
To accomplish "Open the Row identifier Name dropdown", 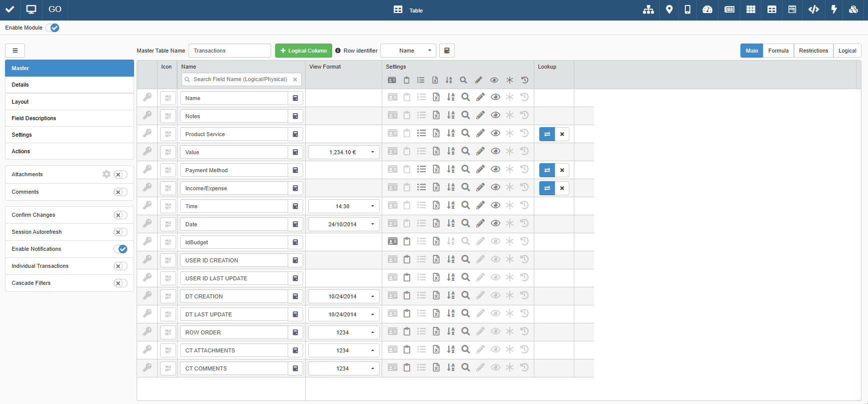I will (408, 51).
